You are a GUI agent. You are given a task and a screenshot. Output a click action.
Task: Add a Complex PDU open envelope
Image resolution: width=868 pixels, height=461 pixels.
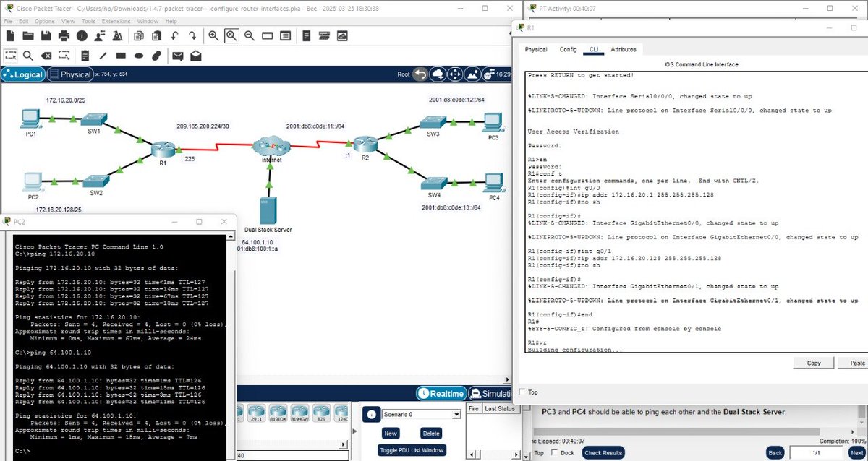(195, 56)
